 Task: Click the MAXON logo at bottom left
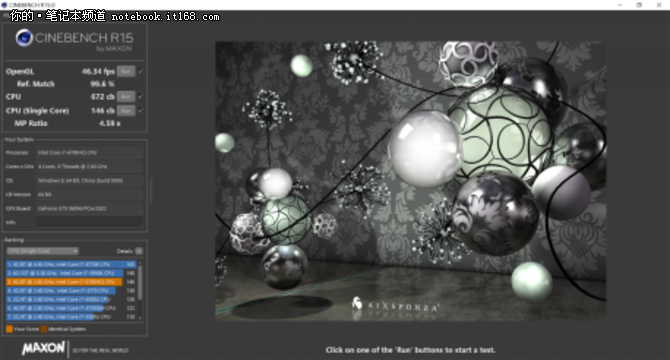(x=43, y=348)
